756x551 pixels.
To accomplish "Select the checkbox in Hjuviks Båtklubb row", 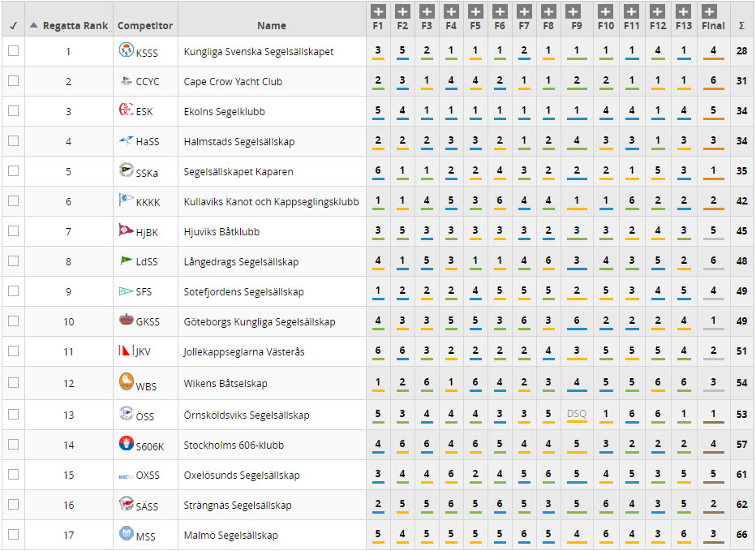I will [13, 231].
